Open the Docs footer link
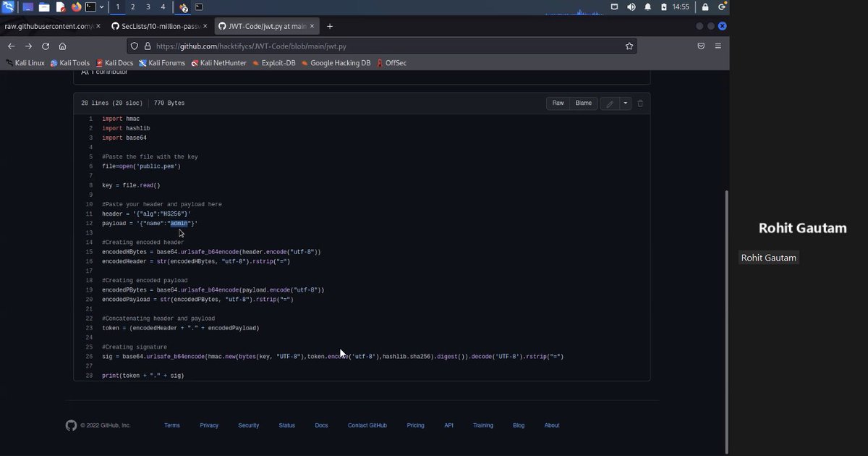 (321, 426)
